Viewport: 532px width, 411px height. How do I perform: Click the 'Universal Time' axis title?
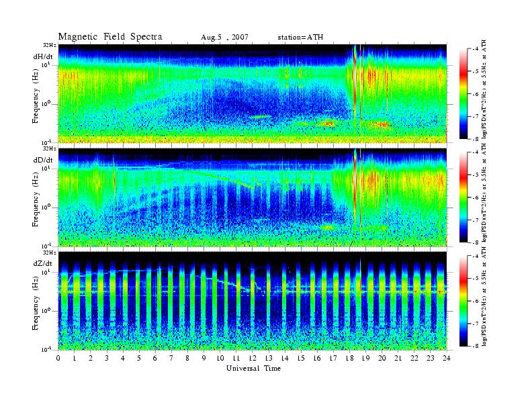[x=253, y=368]
